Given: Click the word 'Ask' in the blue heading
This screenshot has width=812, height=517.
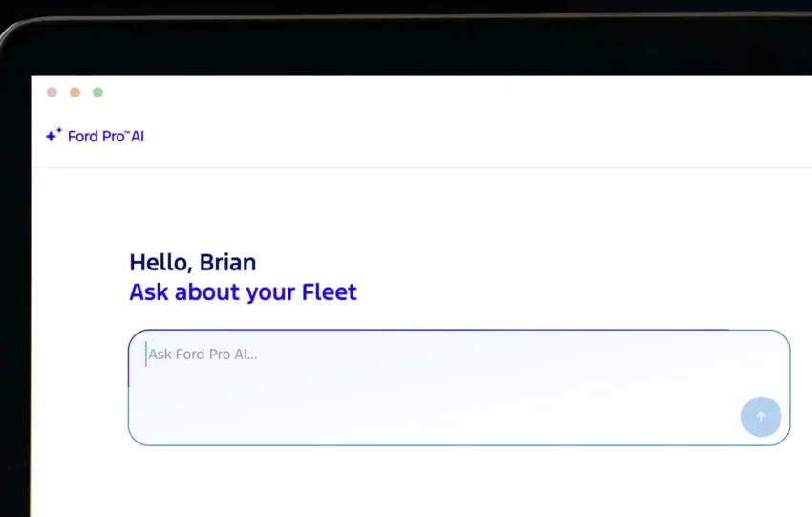Looking at the screenshot, I should [x=148, y=292].
